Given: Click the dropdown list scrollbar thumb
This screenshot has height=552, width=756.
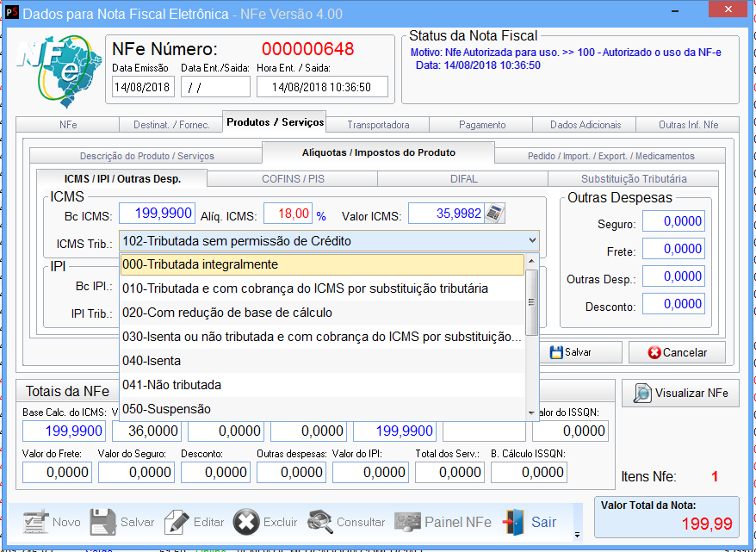Looking at the screenshot, I should [x=532, y=302].
